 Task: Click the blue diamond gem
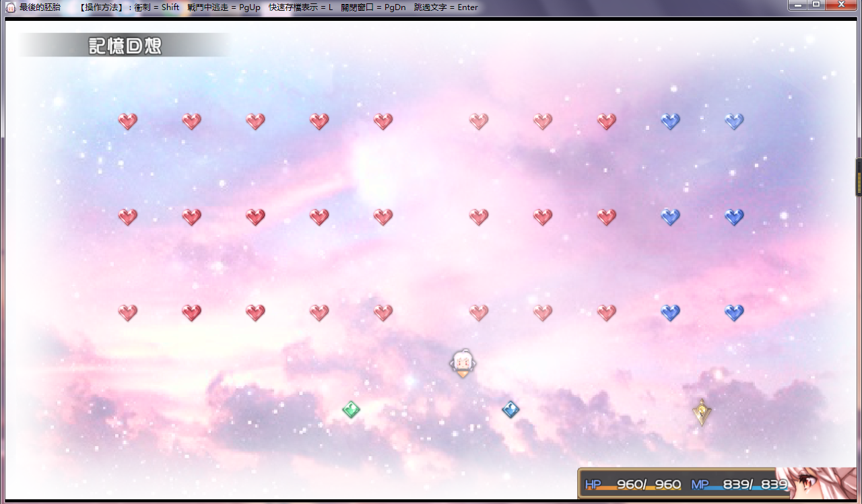(x=510, y=409)
